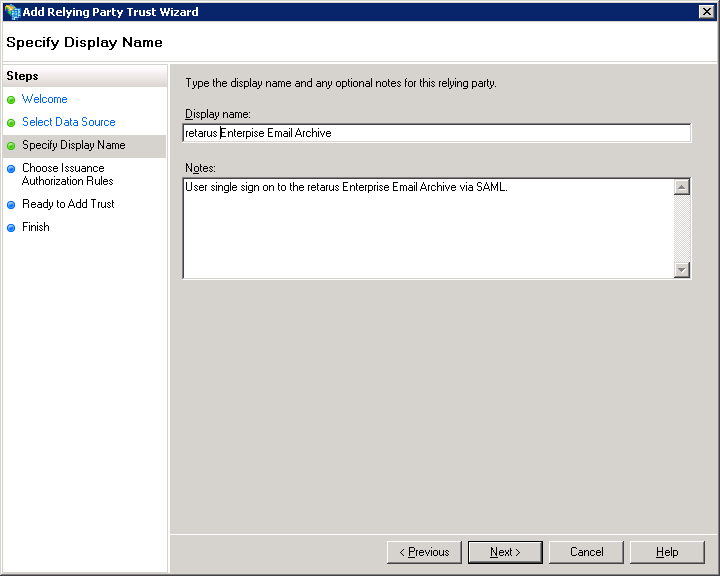Click the blue bullet beside Finish

pyautogui.click(x=11, y=227)
